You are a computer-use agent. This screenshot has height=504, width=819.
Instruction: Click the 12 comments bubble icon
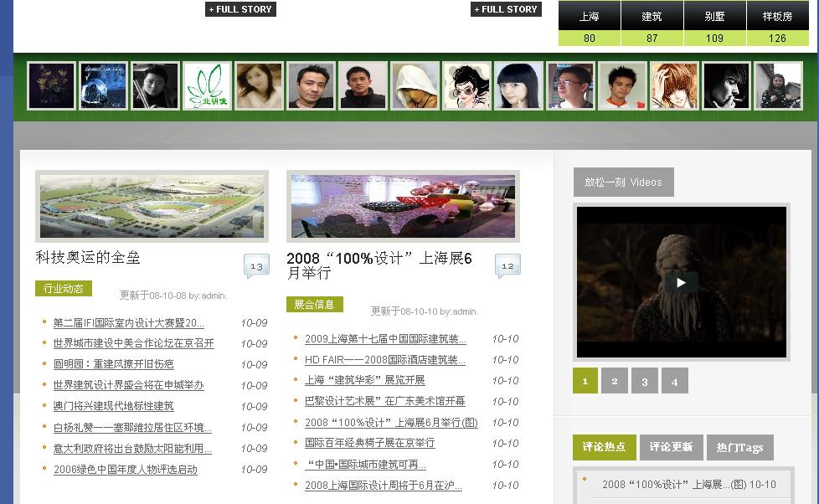click(507, 265)
